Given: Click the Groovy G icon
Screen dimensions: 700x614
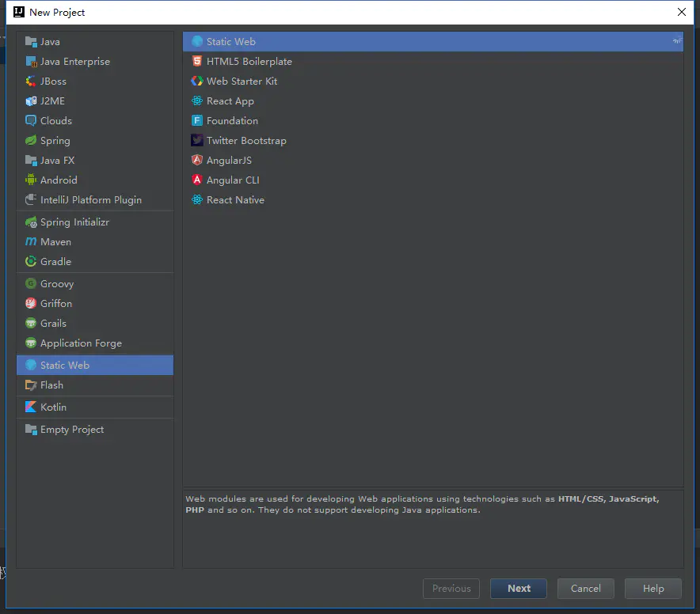Looking at the screenshot, I should click(31, 284).
